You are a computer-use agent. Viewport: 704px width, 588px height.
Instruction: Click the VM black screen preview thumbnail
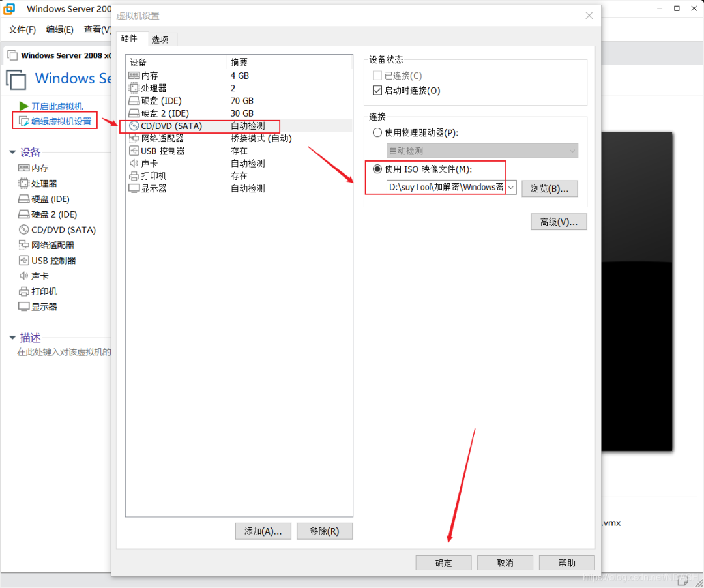coord(637,291)
